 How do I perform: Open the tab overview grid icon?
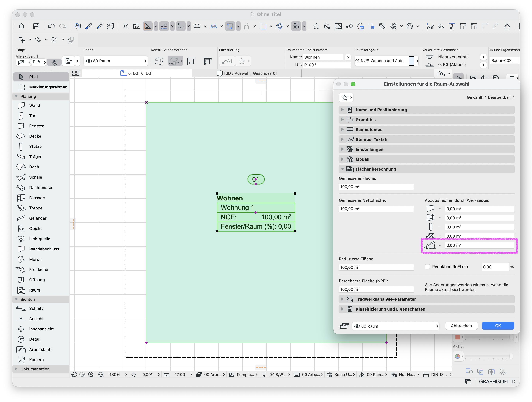click(76, 73)
